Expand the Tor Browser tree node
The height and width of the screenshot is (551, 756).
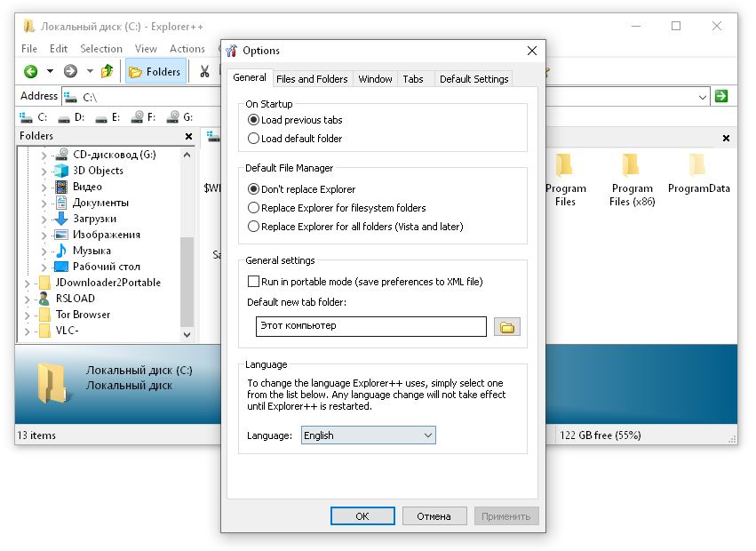coord(27,315)
